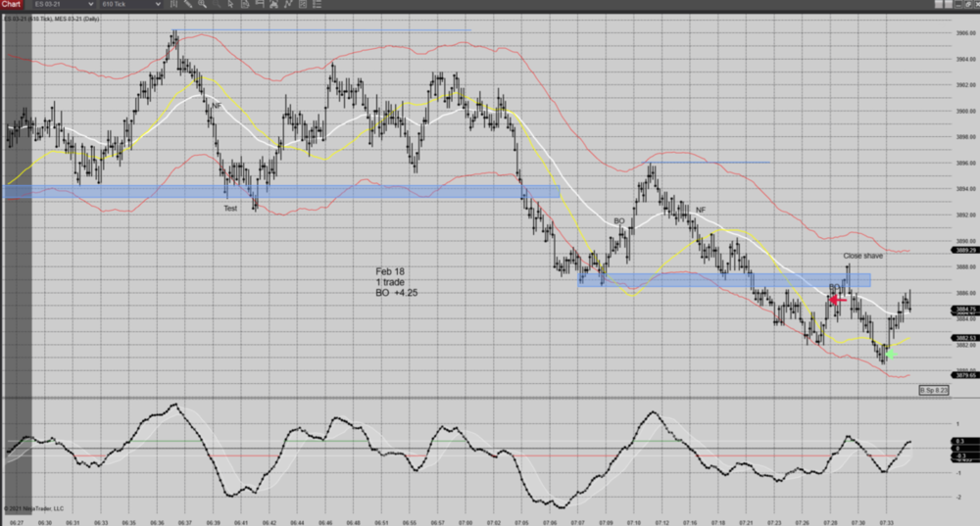Select the red arrow trade marker

838,300
